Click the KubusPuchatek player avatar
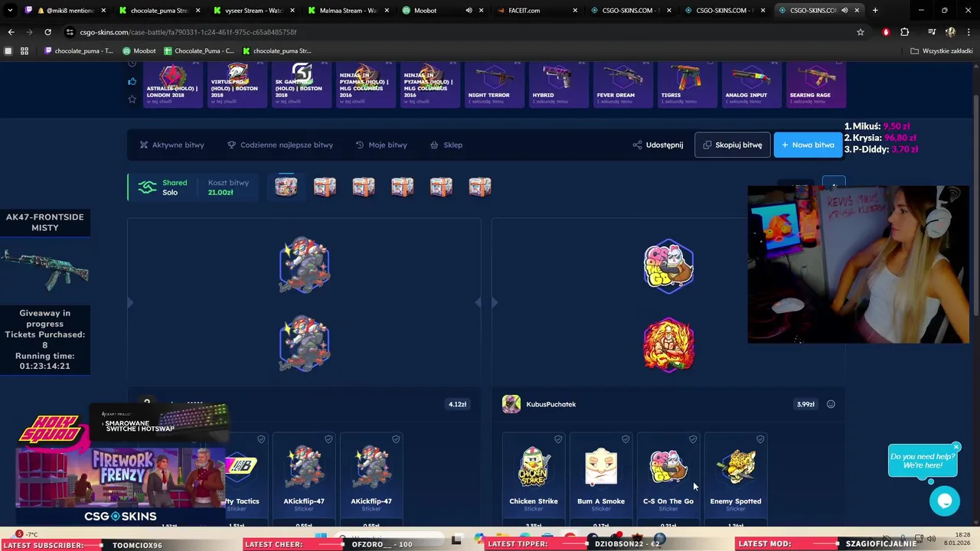Viewport: 980px width, 551px height. coord(511,404)
